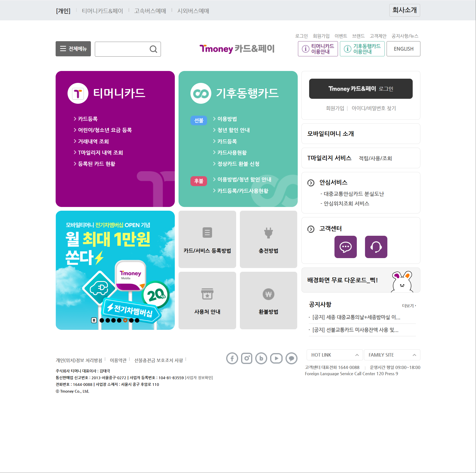Image resolution: width=476 pixels, height=473 pixels.
Task: Open 카드/서비스 등록방법 document tile
Action: [207, 239]
